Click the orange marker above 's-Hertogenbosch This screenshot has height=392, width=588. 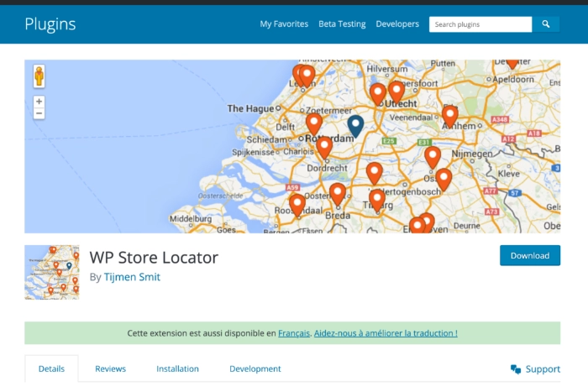click(375, 174)
